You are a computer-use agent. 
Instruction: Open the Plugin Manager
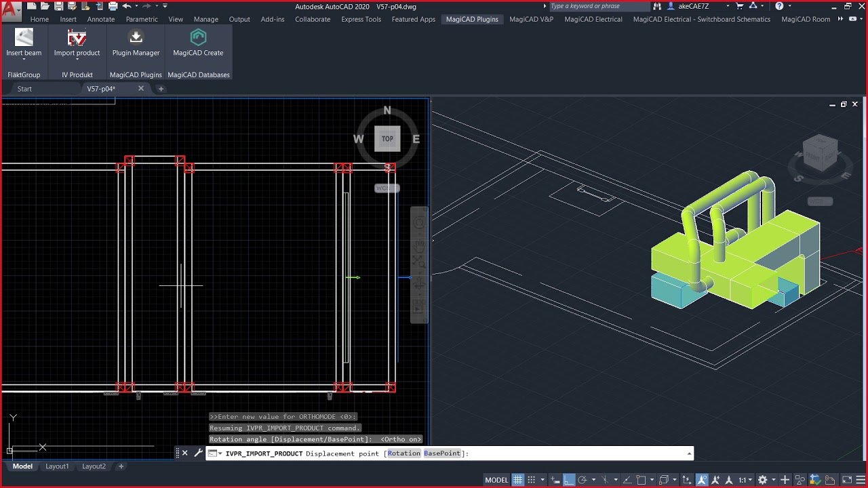[136, 42]
